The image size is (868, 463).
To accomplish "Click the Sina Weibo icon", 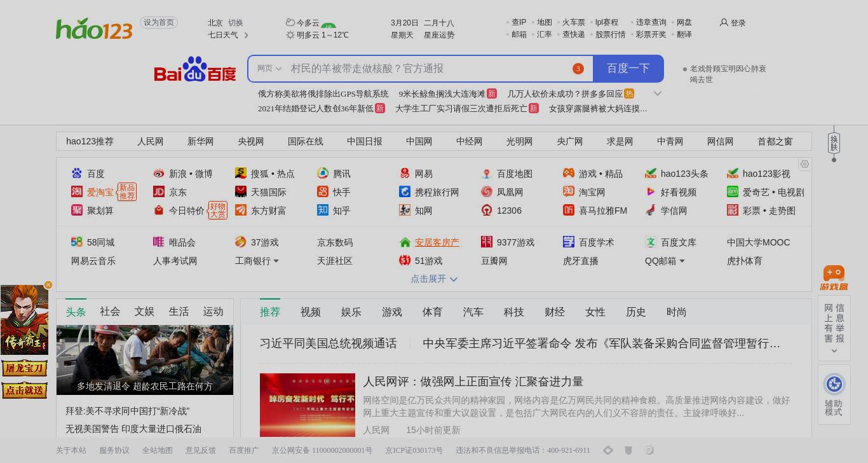I will (159, 173).
